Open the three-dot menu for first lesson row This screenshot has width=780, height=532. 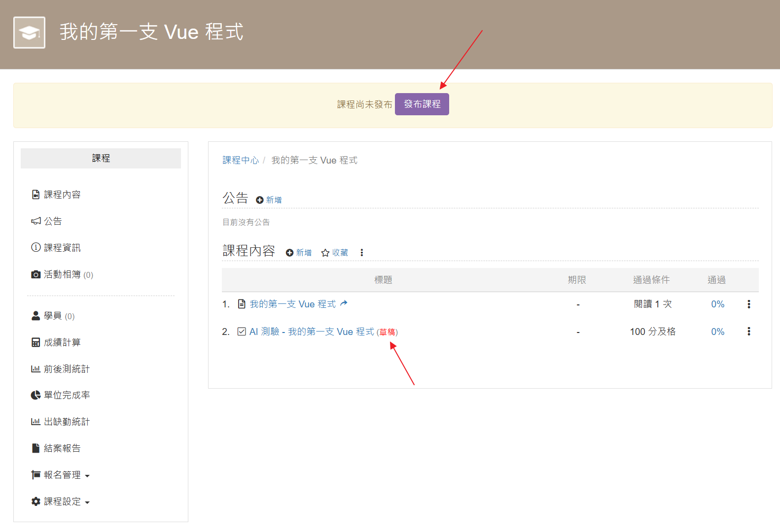click(x=748, y=304)
